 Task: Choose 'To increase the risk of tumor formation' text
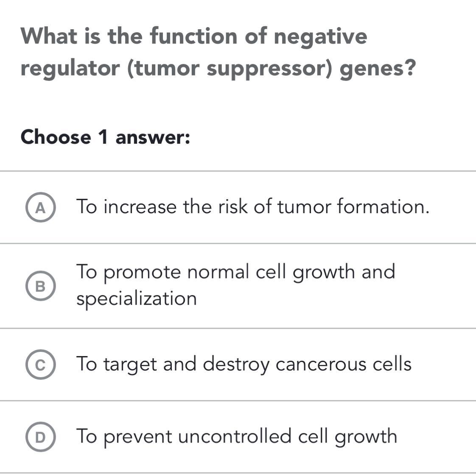253,207
